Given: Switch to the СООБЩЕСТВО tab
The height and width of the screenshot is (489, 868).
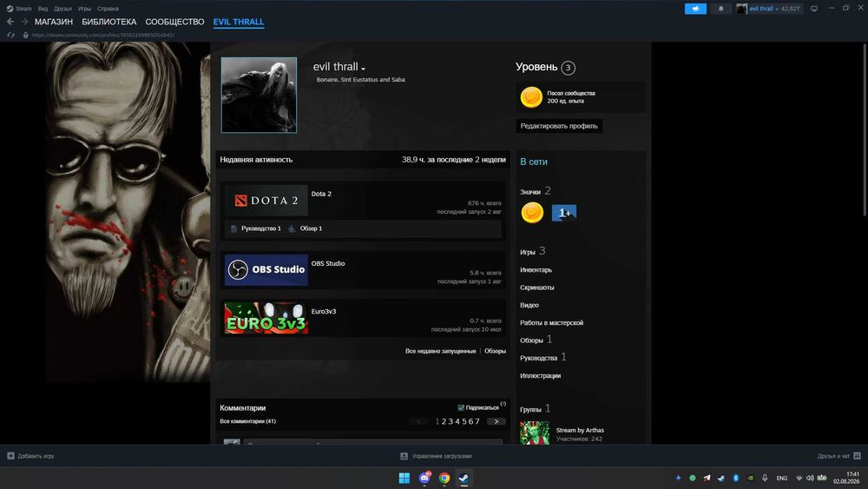Looking at the screenshot, I should tap(175, 22).
